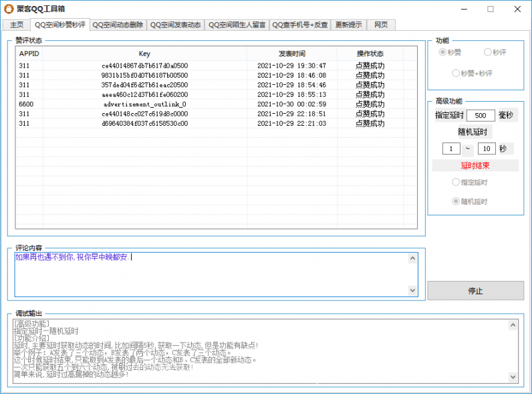Click the 聚客QQ工具箱 penguin app icon

(x=9, y=9)
